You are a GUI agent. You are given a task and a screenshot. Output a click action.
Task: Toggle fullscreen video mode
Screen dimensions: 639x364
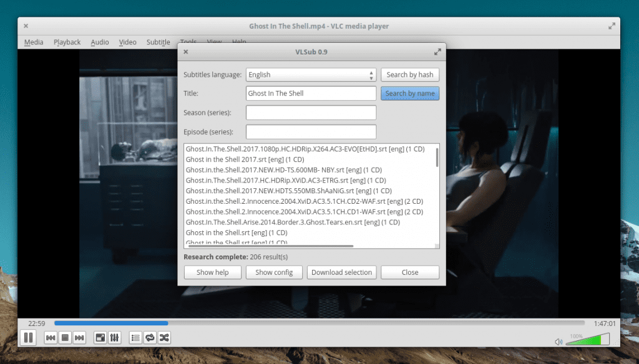coord(100,338)
